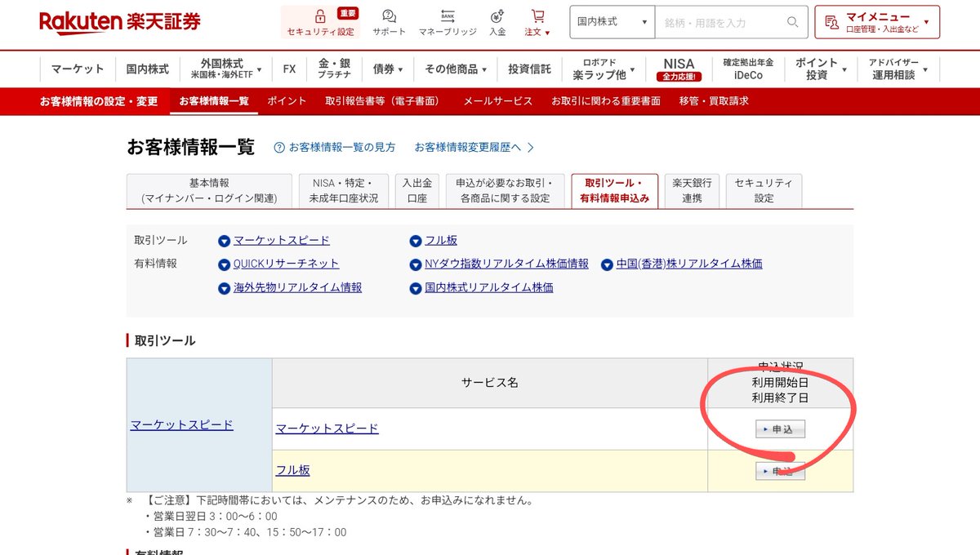Click the arrow icon beside QUICKリサーチネット

click(x=225, y=264)
